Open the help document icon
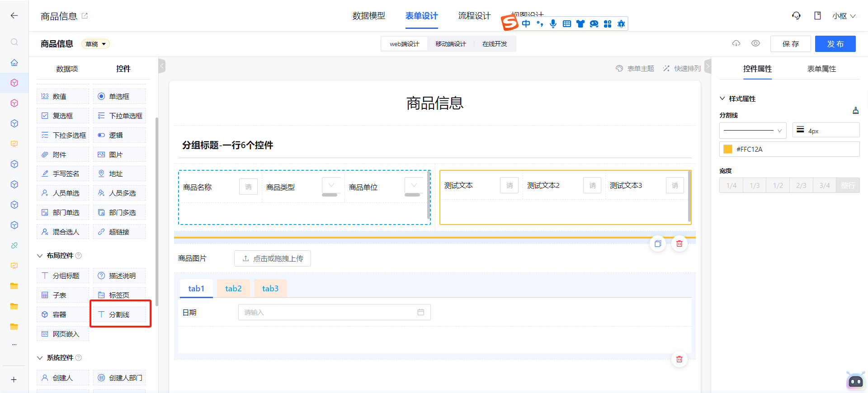 tap(817, 16)
